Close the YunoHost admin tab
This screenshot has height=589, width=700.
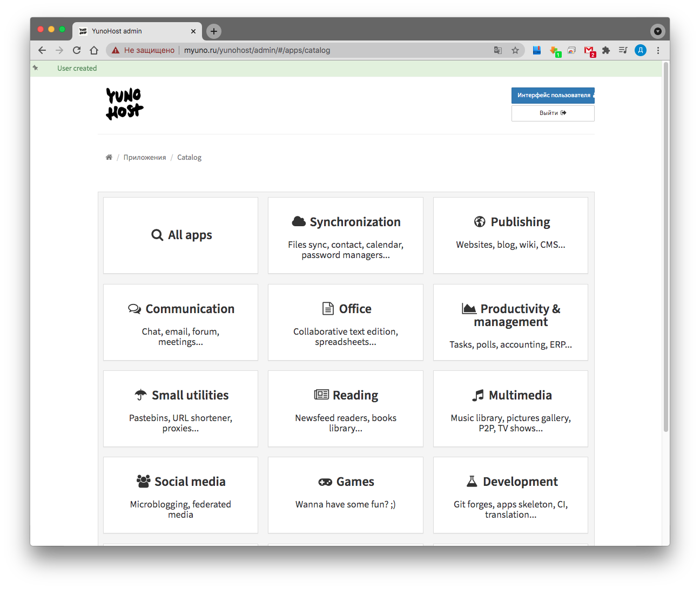coord(193,31)
